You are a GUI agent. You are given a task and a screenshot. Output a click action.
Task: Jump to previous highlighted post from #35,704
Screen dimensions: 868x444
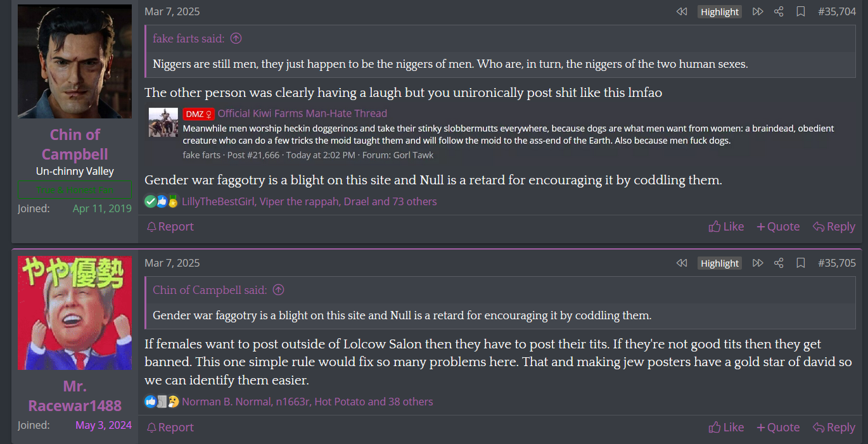coord(682,11)
